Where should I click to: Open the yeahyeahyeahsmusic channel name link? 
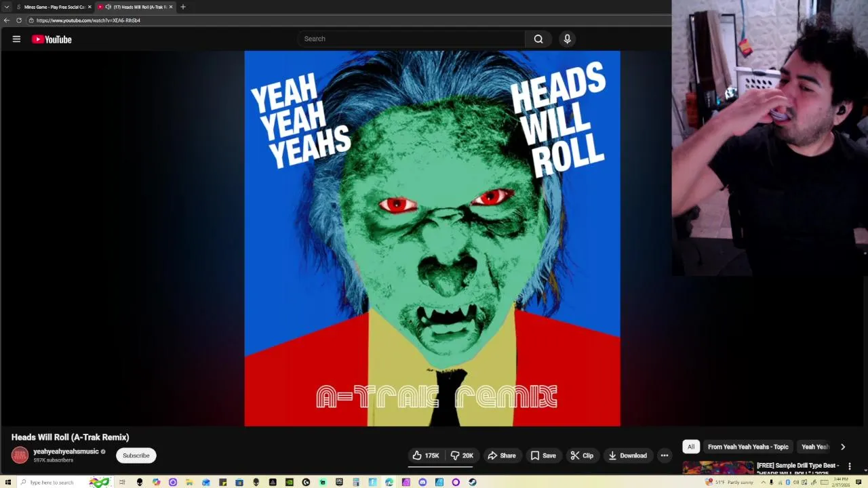66,451
